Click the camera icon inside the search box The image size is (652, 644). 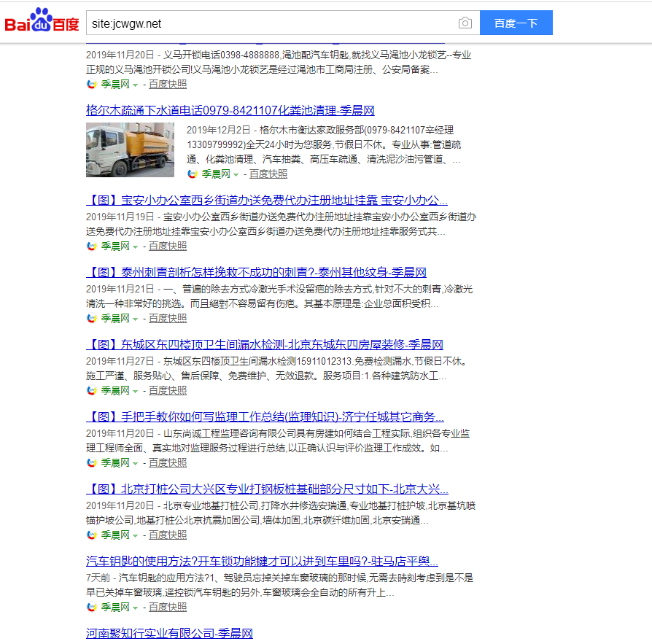pos(465,23)
